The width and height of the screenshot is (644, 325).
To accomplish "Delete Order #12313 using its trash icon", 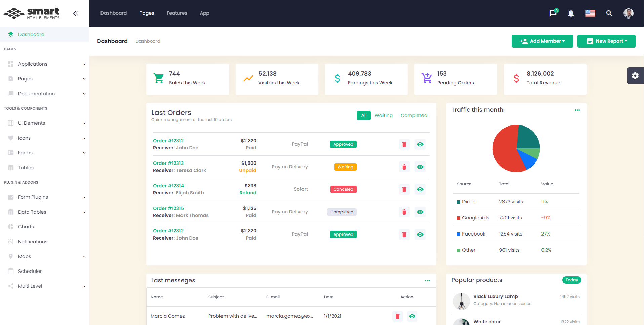I will tap(404, 167).
